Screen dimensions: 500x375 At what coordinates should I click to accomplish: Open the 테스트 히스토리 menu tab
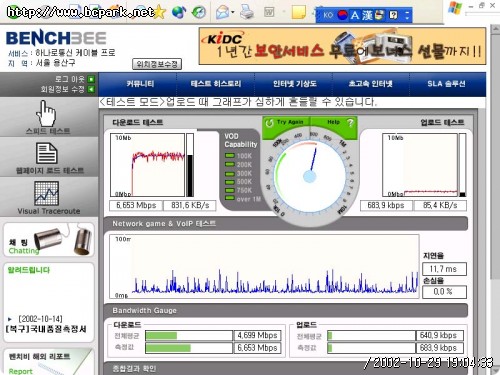point(216,84)
